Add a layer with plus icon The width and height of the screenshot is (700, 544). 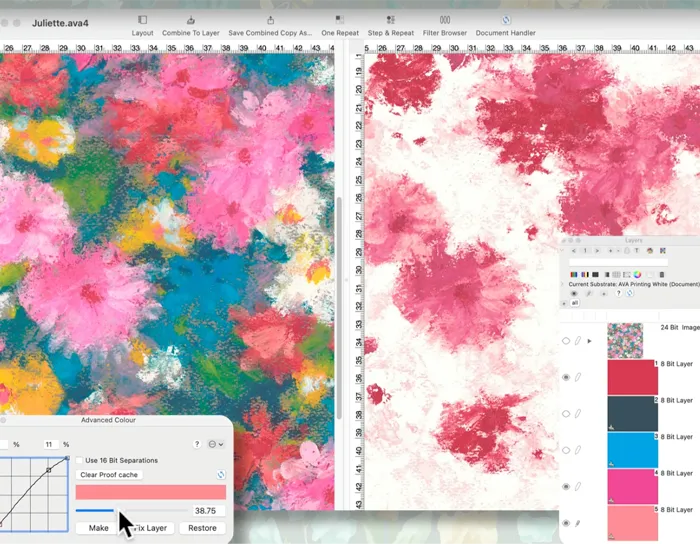[x=610, y=251]
